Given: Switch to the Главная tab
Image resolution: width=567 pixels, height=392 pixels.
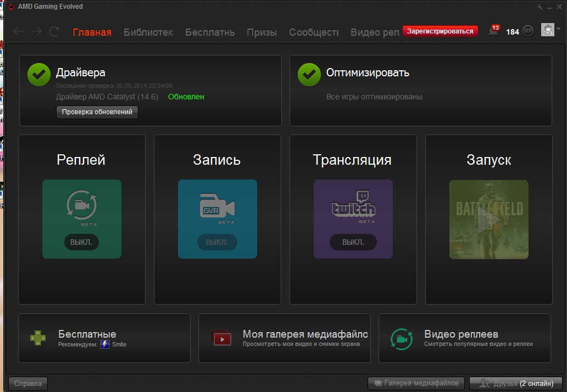Looking at the screenshot, I should click(92, 32).
